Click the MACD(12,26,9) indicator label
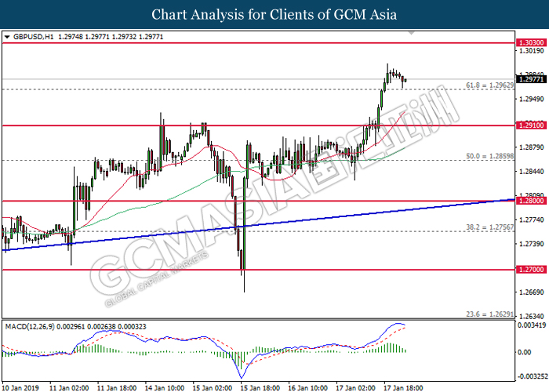549x392 pixels. click(x=30, y=327)
